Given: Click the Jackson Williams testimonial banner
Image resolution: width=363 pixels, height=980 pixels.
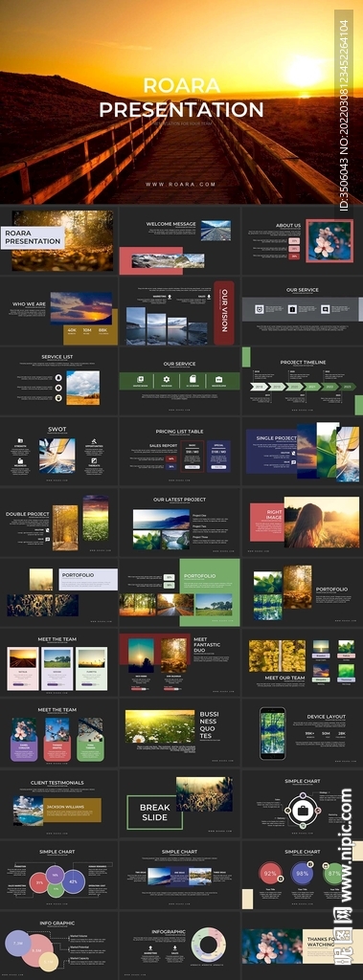Looking at the screenshot, I should (x=72, y=810).
